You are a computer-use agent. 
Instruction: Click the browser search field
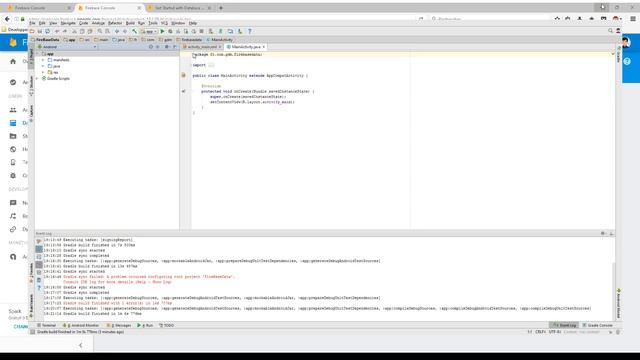490,19
